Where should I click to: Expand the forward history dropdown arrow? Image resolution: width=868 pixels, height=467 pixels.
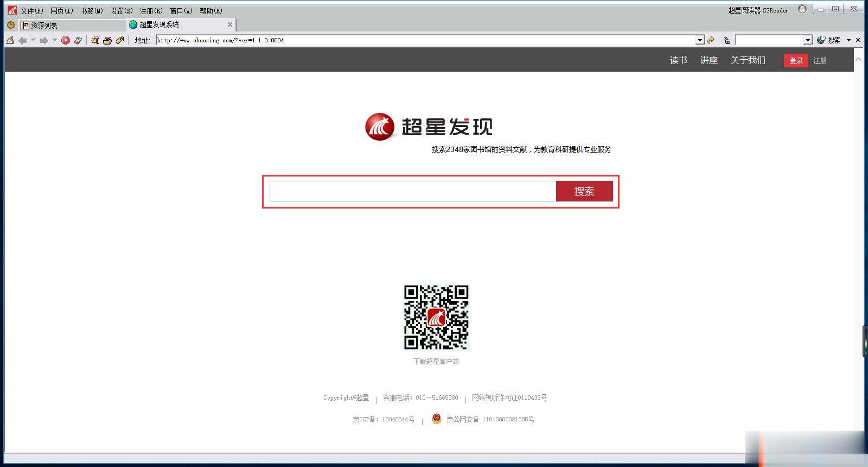pyautogui.click(x=55, y=40)
